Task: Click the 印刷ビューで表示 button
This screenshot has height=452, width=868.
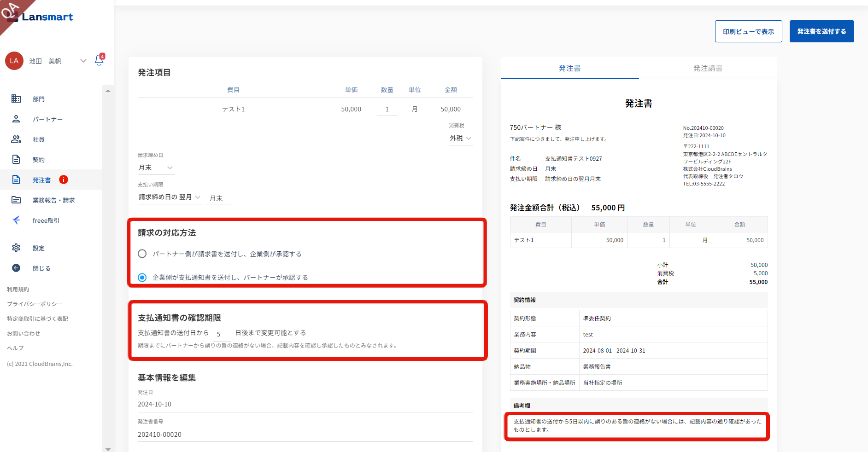Action: 748,31
